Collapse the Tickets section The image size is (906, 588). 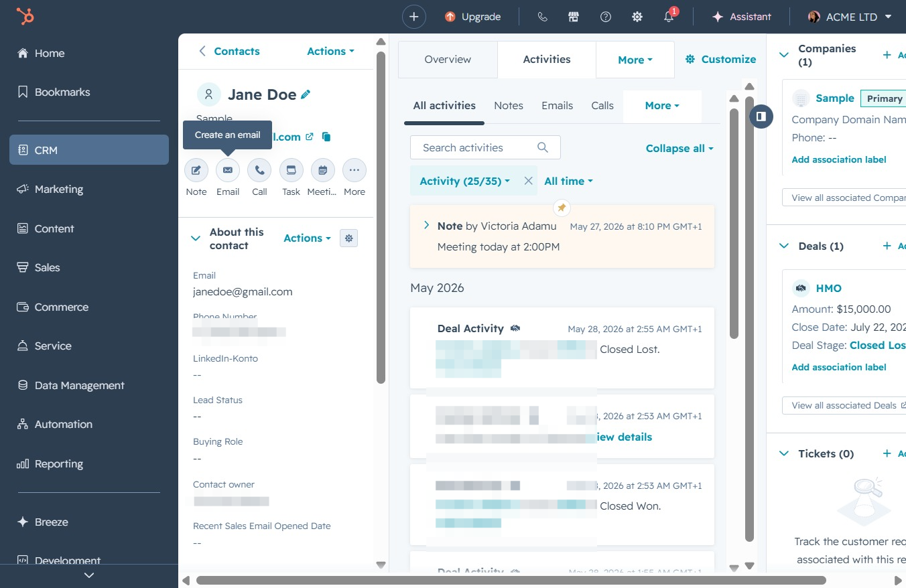click(784, 453)
